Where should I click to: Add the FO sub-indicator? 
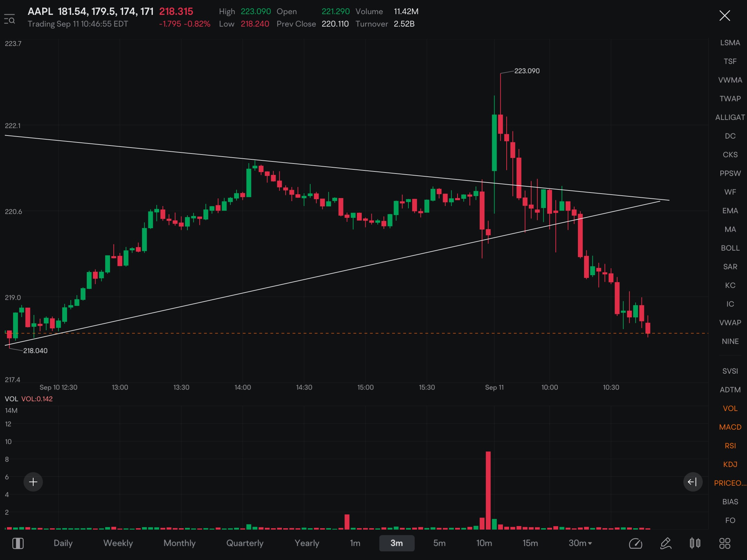730,520
